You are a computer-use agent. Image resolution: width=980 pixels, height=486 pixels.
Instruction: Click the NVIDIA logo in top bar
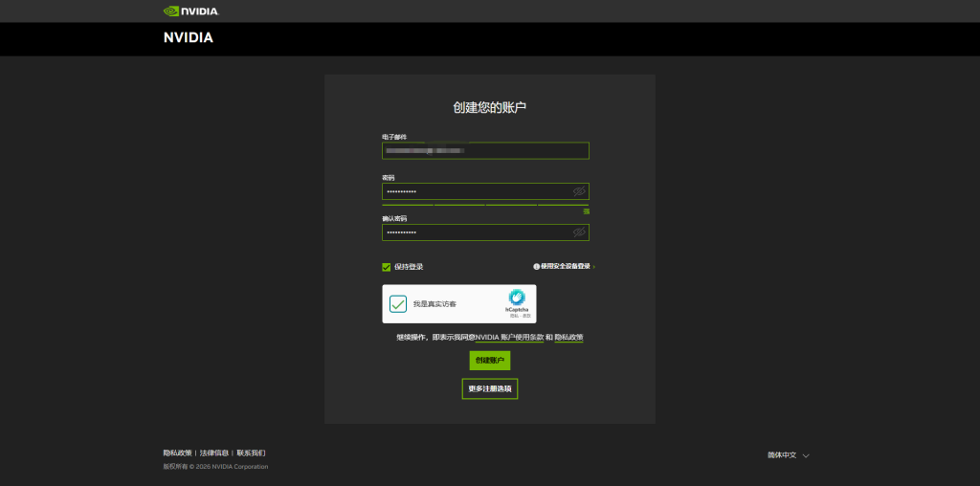click(x=191, y=11)
